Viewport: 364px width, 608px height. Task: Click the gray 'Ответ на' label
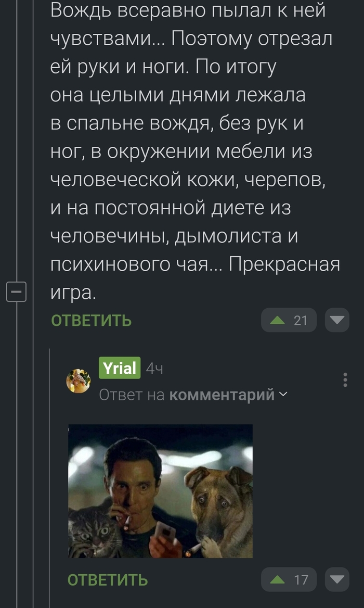pos(132,395)
